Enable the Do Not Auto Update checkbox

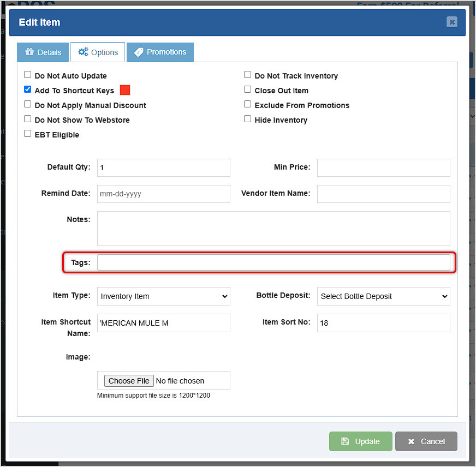(28, 75)
